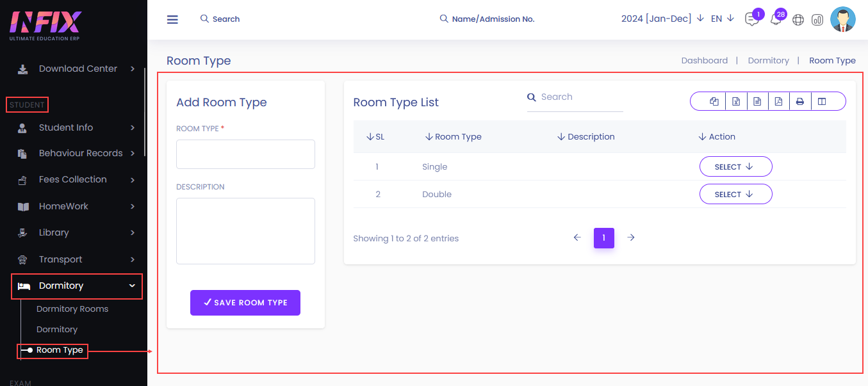Open SELECT action for Double row

(x=735, y=194)
